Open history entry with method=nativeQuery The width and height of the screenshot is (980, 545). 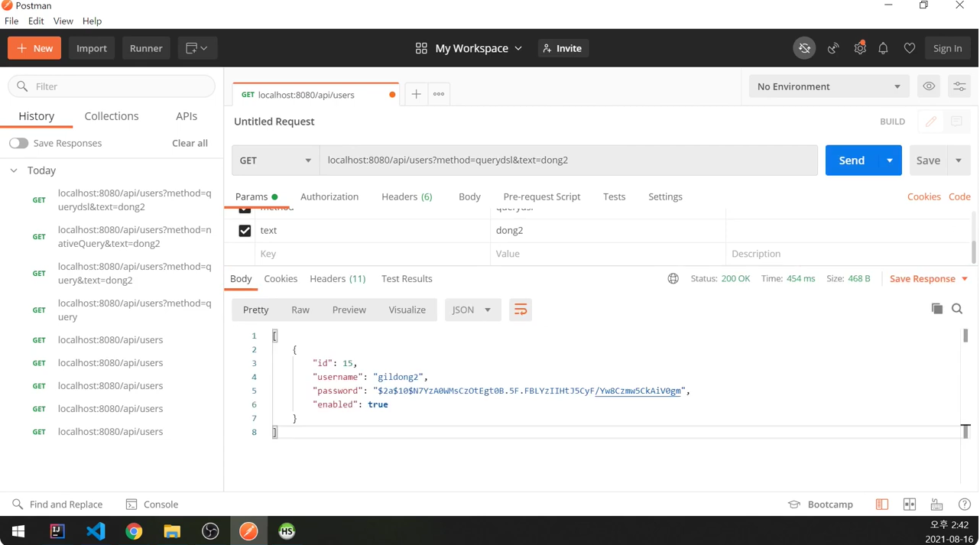click(135, 237)
